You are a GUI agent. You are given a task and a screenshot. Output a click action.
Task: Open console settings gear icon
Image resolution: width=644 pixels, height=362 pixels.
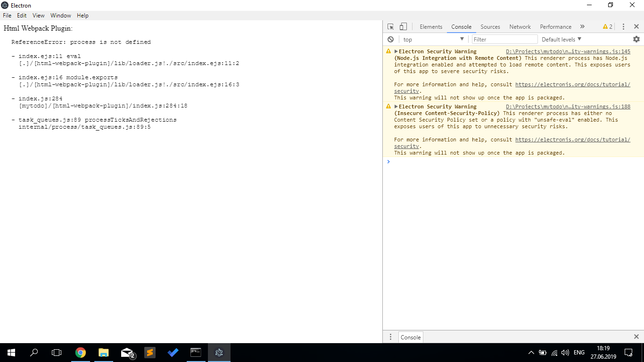pyautogui.click(x=636, y=39)
